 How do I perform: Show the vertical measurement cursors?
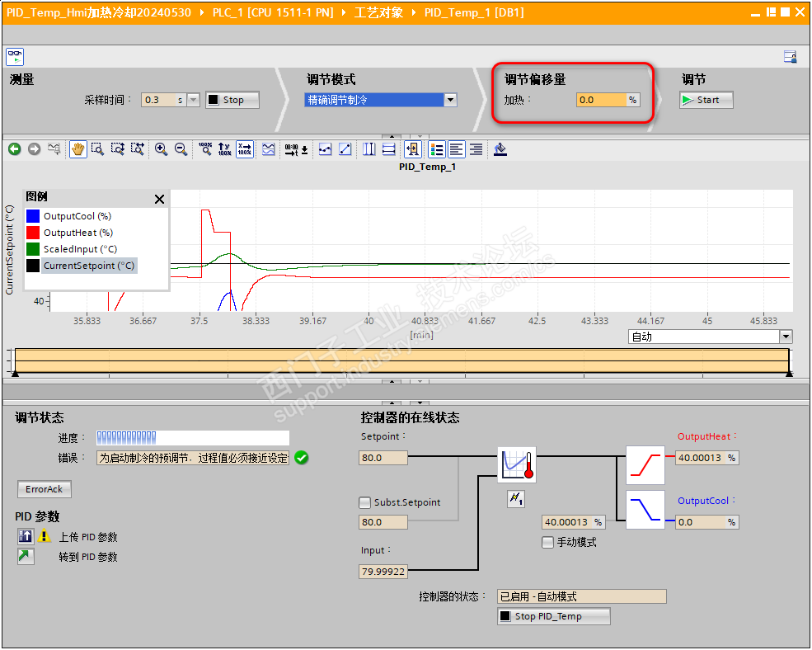pos(368,149)
